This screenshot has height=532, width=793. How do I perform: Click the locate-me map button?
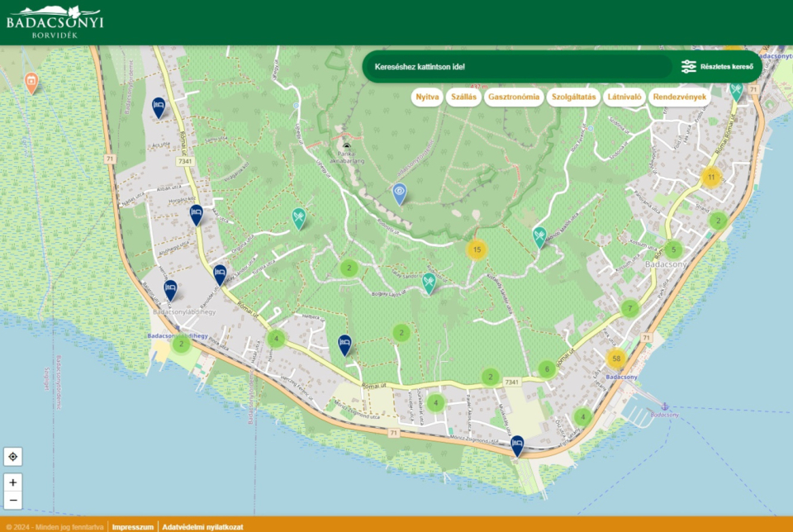point(13,457)
